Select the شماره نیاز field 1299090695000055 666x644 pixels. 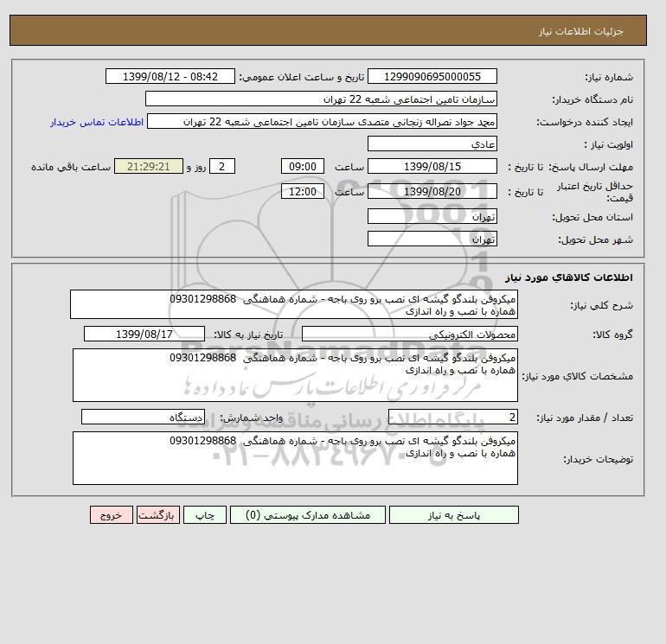point(432,76)
